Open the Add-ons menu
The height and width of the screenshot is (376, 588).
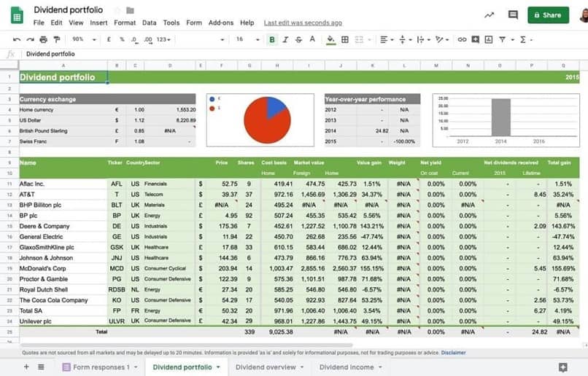pos(221,23)
